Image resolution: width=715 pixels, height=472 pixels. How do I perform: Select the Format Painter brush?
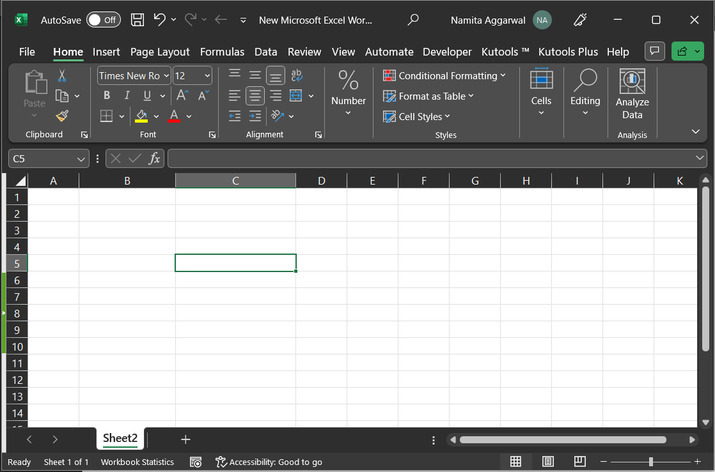(x=62, y=116)
